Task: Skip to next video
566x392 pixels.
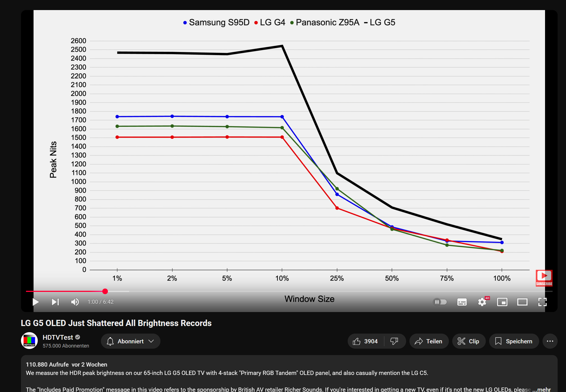Action: (55, 302)
